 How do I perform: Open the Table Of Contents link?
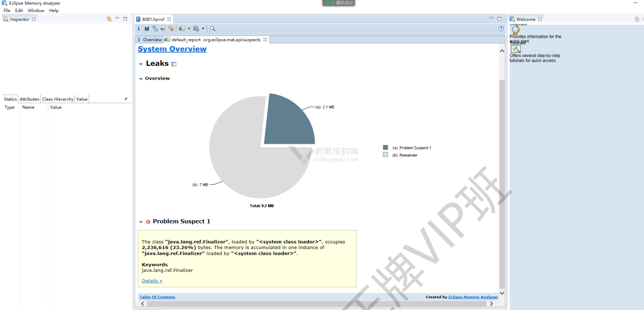157,297
